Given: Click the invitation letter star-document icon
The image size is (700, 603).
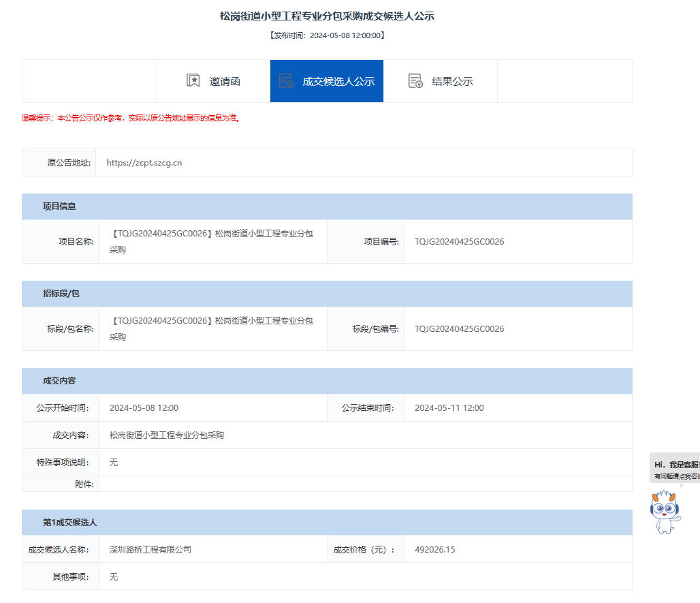Looking at the screenshot, I should (193, 81).
